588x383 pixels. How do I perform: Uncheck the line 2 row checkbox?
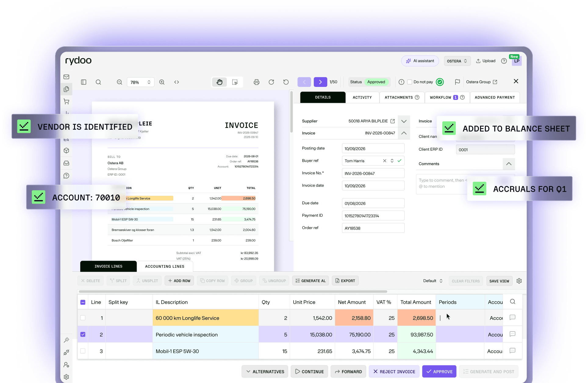83,334
